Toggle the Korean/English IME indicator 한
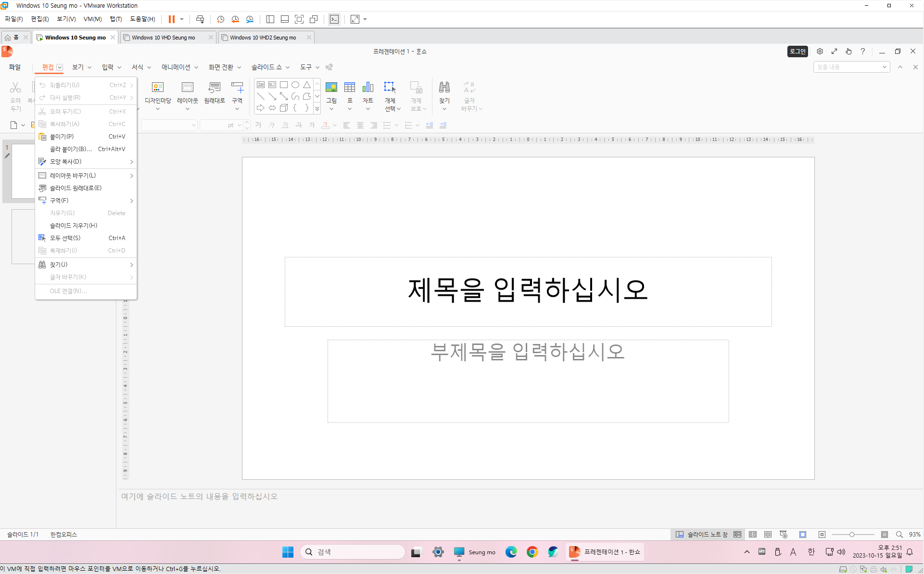The image size is (924, 574). coord(811,552)
